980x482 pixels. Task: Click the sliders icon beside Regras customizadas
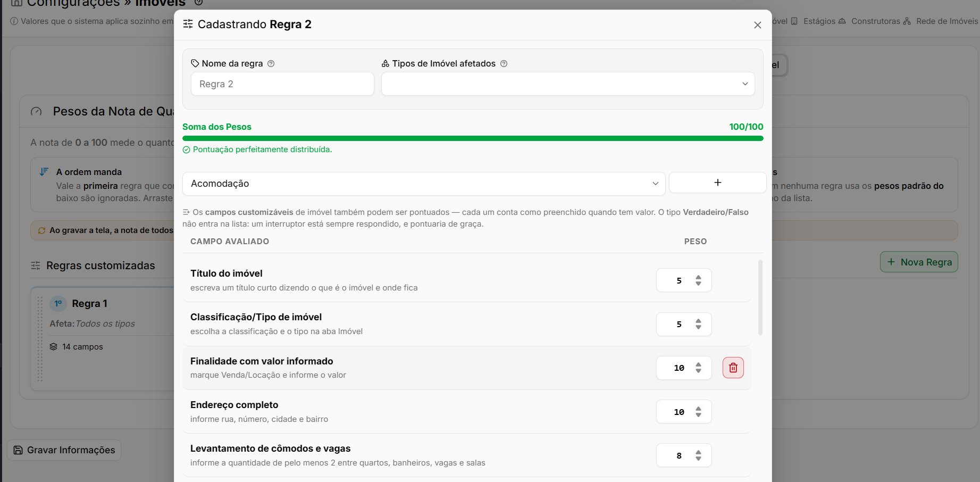(x=36, y=265)
